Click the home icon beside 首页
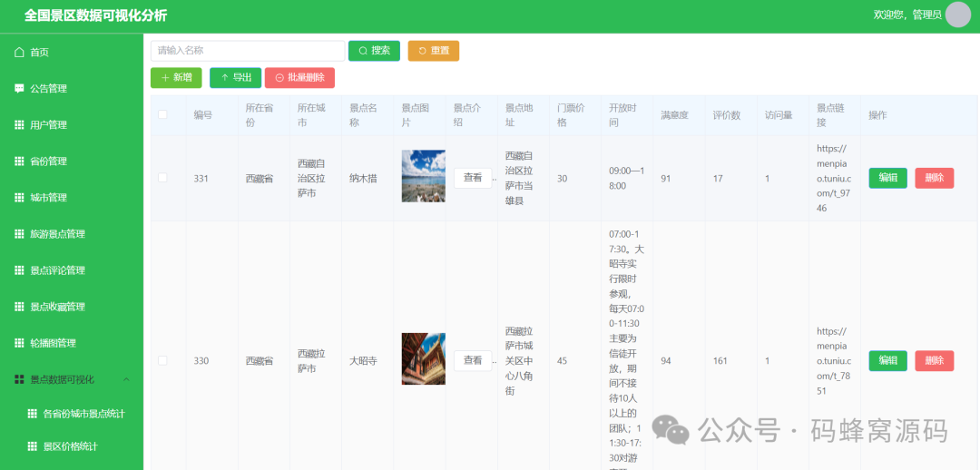980x470 pixels. pos(19,52)
